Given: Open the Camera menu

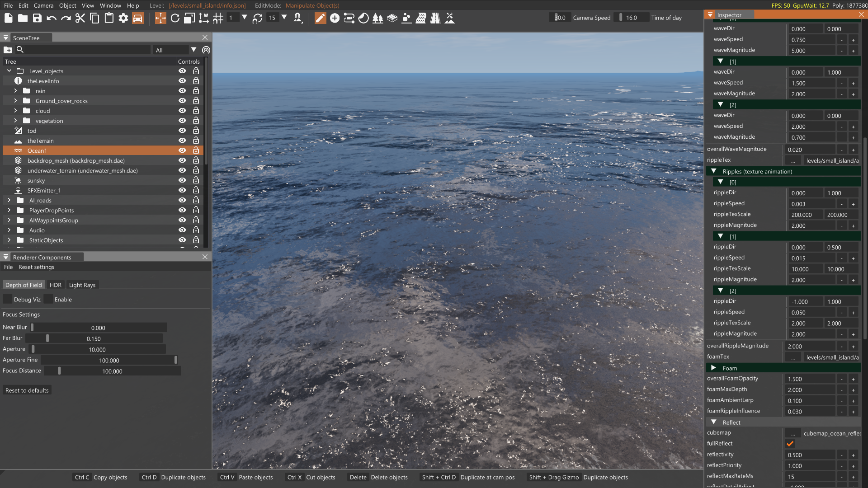Looking at the screenshot, I should click(43, 5).
